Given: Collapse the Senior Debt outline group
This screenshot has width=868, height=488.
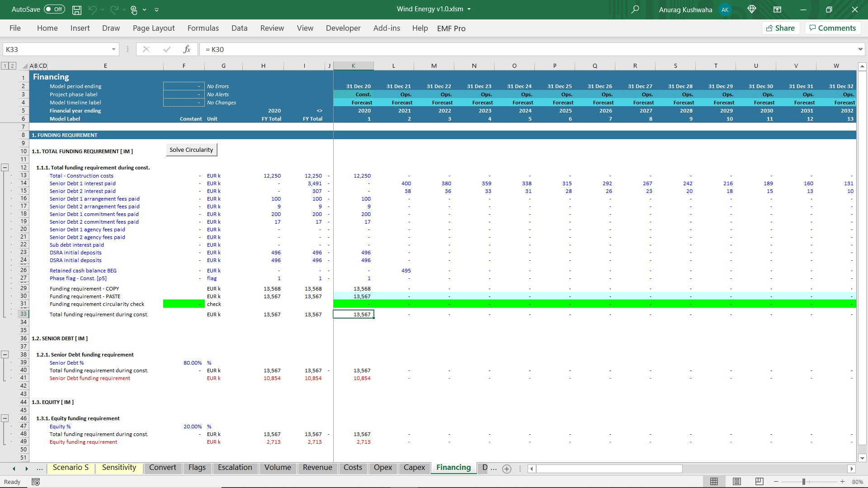Looking at the screenshot, I should tap(5, 355).
